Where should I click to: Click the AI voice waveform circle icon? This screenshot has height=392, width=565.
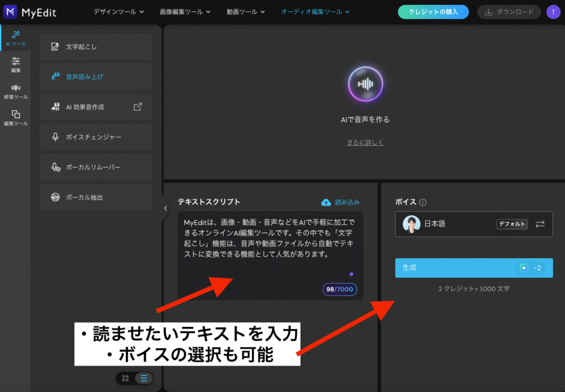pyautogui.click(x=365, y=84)
